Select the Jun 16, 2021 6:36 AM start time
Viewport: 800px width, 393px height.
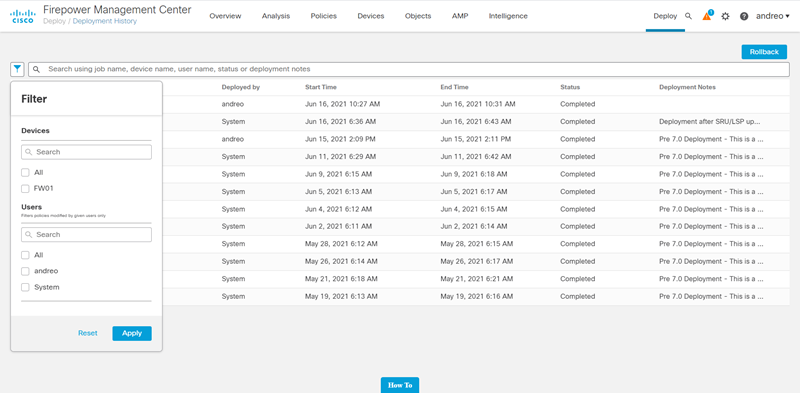pyautogui.click(x=341, y=121)
